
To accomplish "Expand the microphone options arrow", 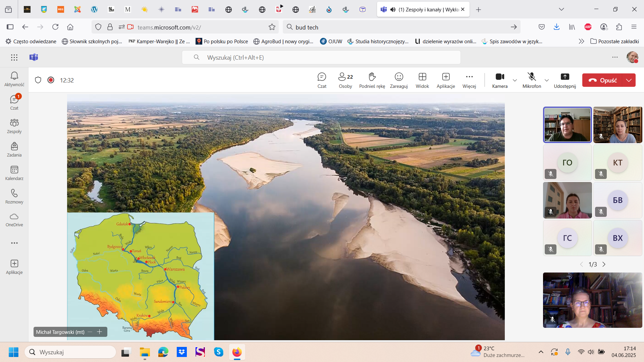I will (547, 80).
